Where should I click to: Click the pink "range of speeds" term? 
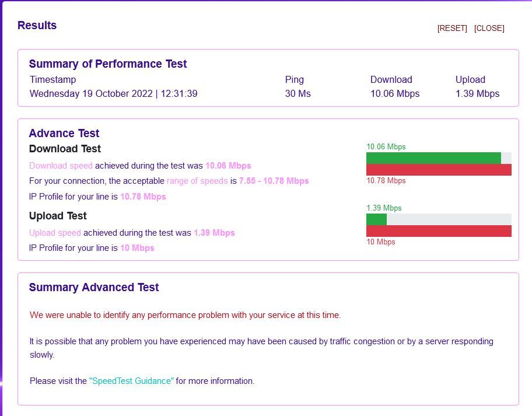[x=197, y=181]
